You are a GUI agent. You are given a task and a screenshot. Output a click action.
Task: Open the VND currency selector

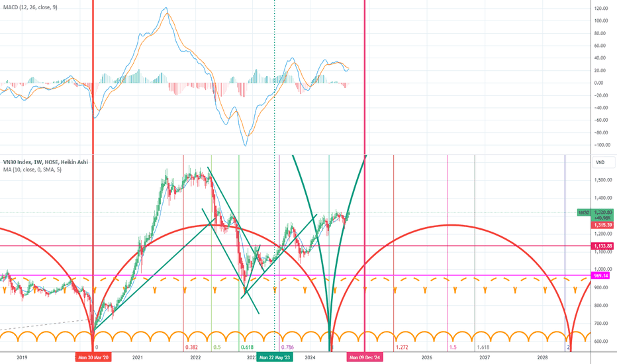(x=603, y=162)
